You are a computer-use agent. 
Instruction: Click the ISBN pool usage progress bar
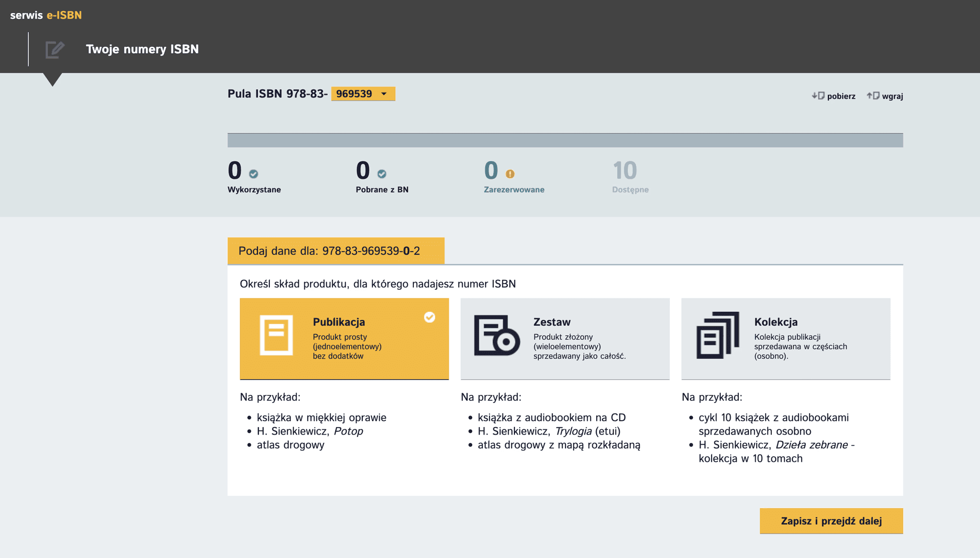point(565,140)
